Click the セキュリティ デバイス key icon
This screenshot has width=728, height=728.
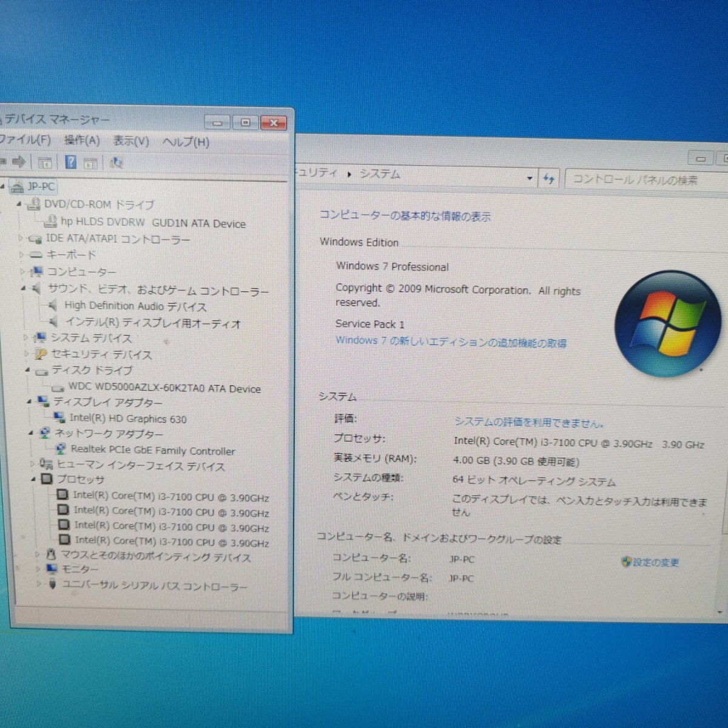41,354
